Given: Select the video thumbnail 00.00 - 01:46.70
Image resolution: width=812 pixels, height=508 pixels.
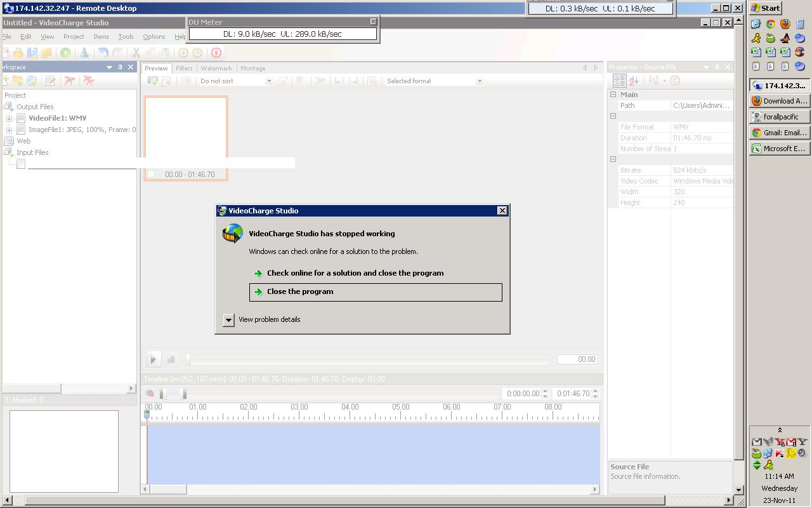Looking at the screenshot, I should 186,138.
